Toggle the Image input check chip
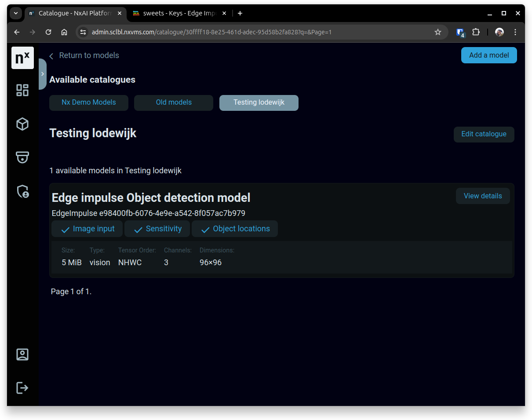Viewport: 532px width, 420px height. coord(87,229)
